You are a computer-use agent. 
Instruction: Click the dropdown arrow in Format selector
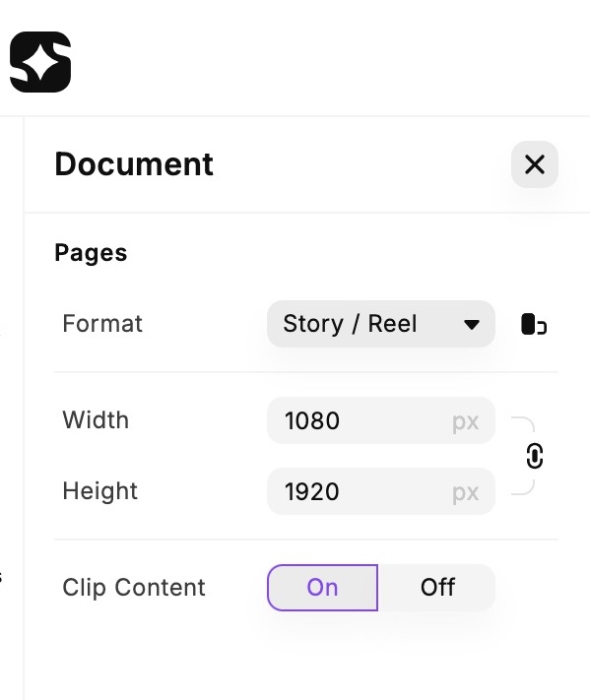tap(472, 325)
